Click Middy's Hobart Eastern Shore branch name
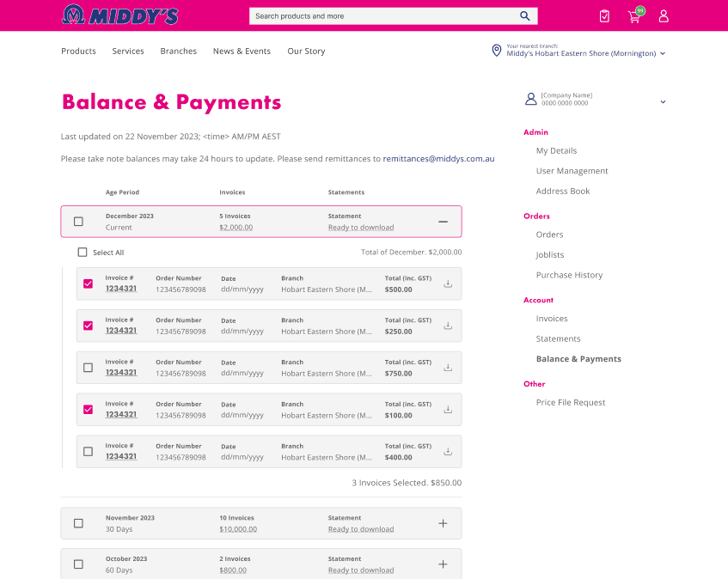This screenshot has height=579, width=728. (581, 54)
